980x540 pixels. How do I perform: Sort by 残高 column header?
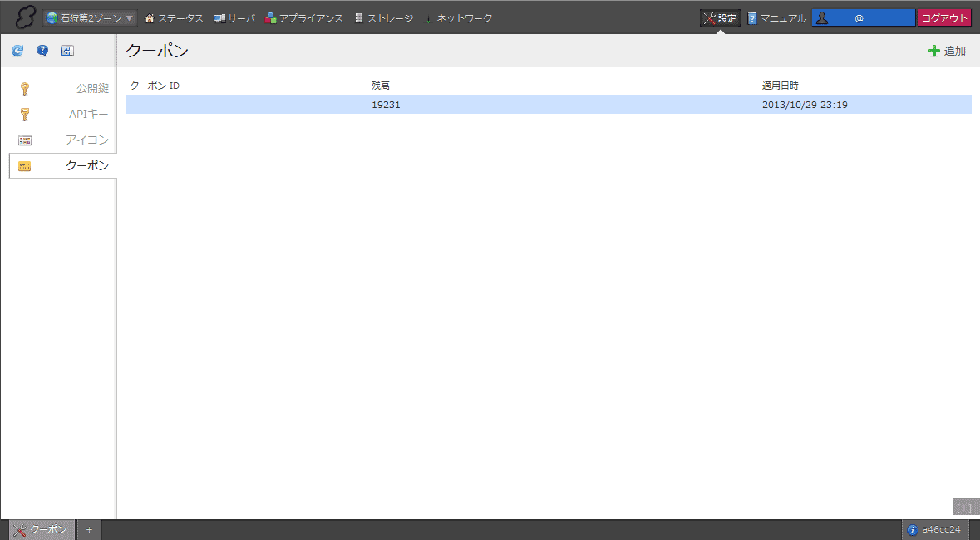pyautogui.click(x=381, y=86)
